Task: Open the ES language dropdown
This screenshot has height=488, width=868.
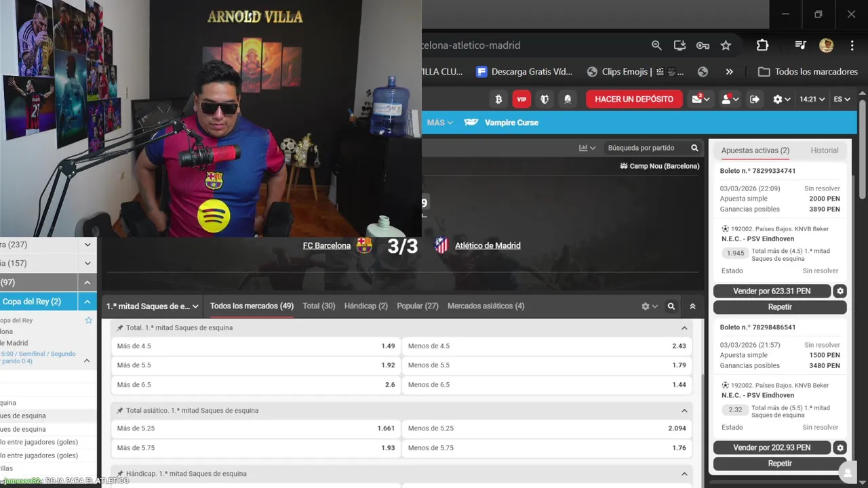Action: coord(842,99)
